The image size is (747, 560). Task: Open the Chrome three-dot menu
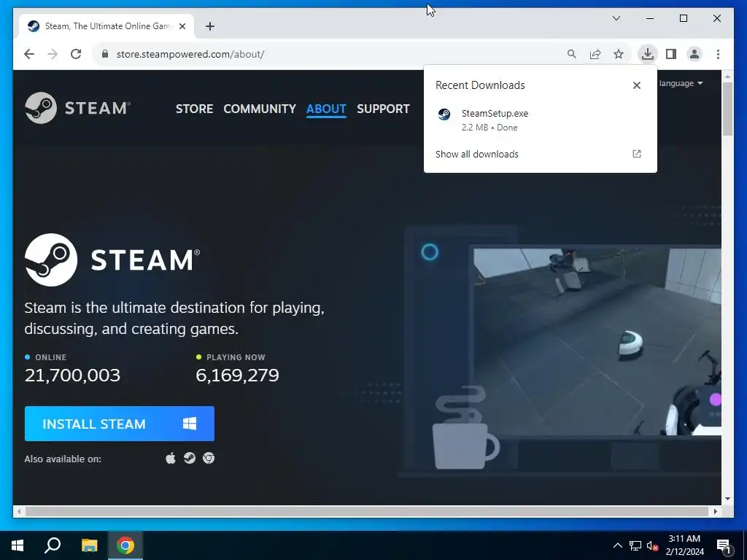(x=718, y=54)
